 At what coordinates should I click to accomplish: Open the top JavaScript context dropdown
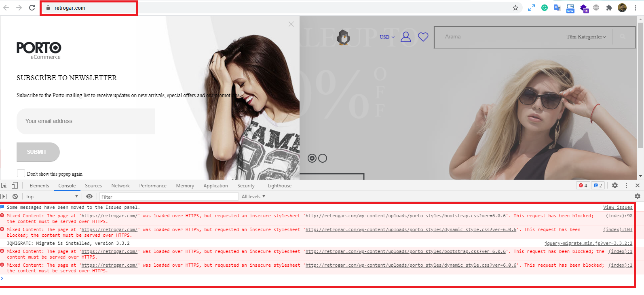click(52, 197)
